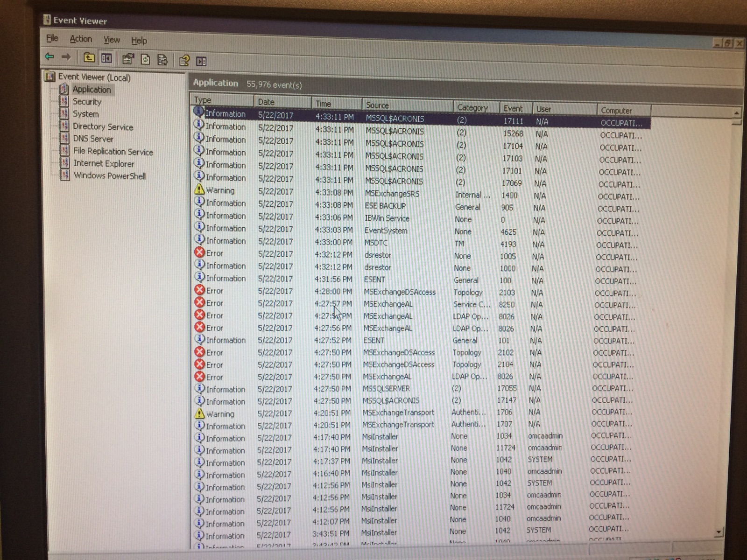Viewport: 747px width, 560px height.
Task: Click the Information icon of ESE BACKUP event
Action: tap(199, 202)
